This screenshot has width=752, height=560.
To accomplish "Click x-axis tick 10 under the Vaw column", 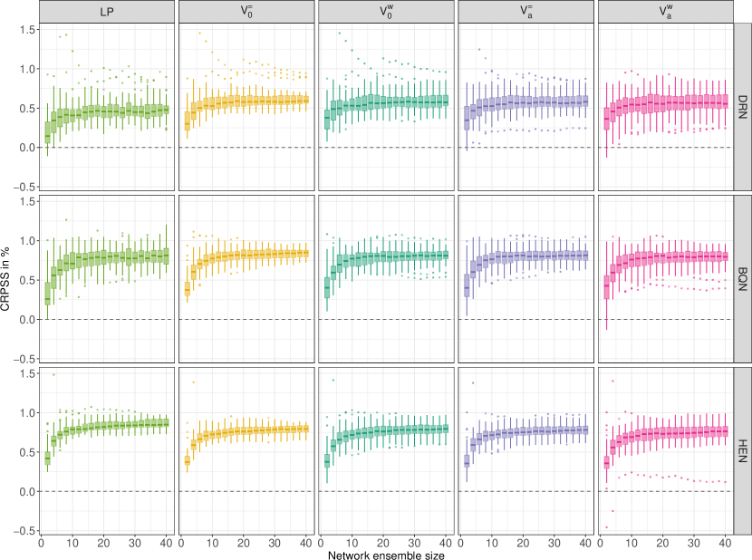I will pyautogui.click(x=631, y=543).
